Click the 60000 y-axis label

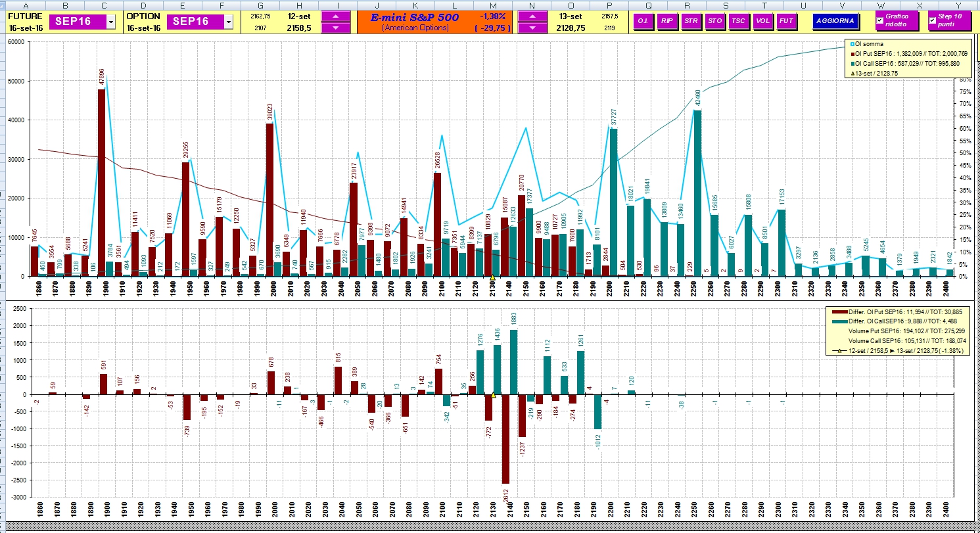click(16, 42)
